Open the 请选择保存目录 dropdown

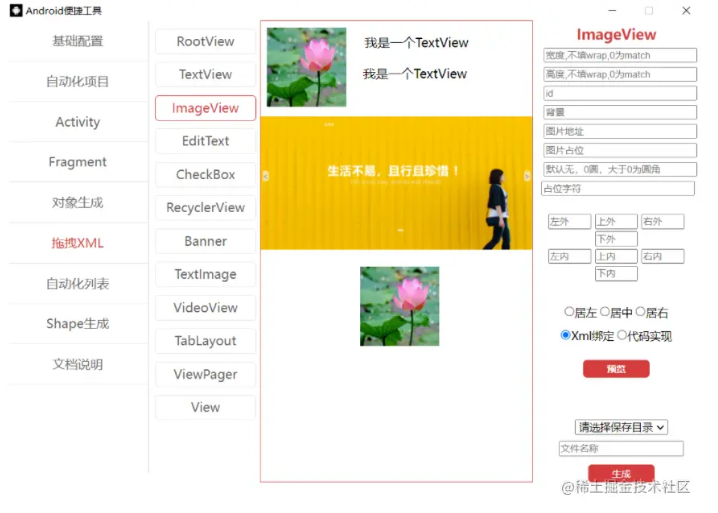[x=621, y=427]
